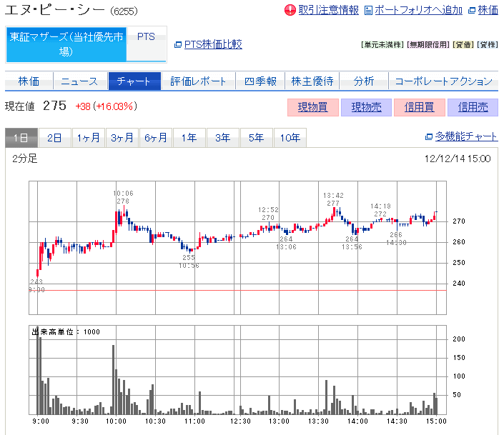
Task: Open the 分析 tab
Action: pos(364,81)
